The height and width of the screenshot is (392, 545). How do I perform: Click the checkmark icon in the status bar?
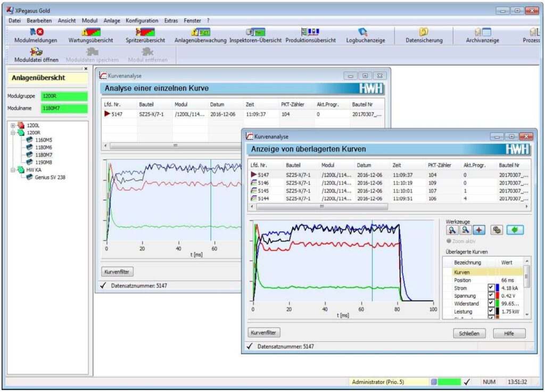(x=467, y=382)
